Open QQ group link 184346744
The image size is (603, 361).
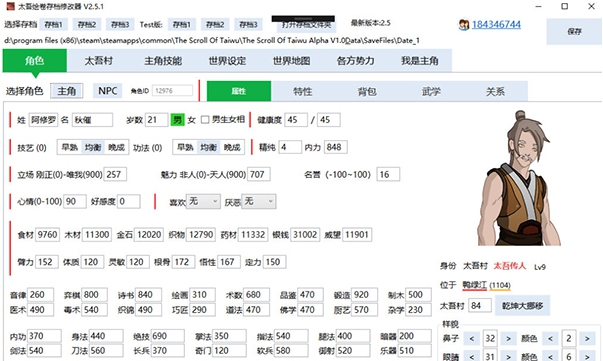pyautogui.click(x=496, y=25)
